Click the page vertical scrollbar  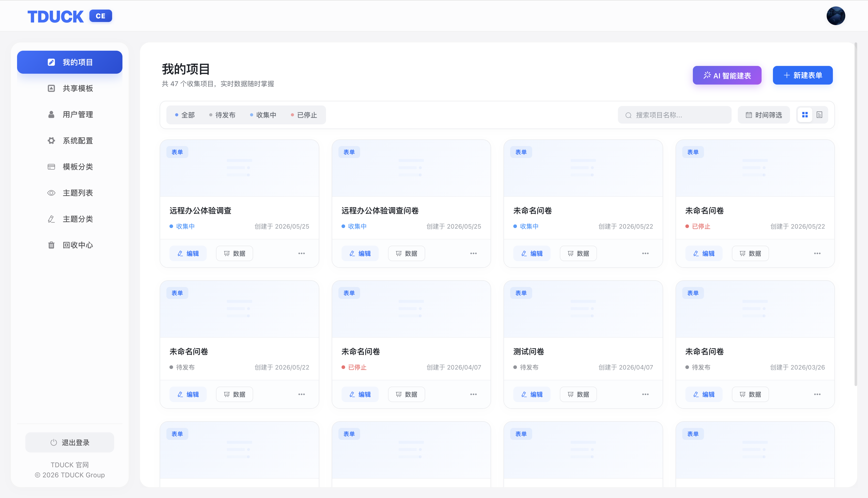tap(856, 214)
